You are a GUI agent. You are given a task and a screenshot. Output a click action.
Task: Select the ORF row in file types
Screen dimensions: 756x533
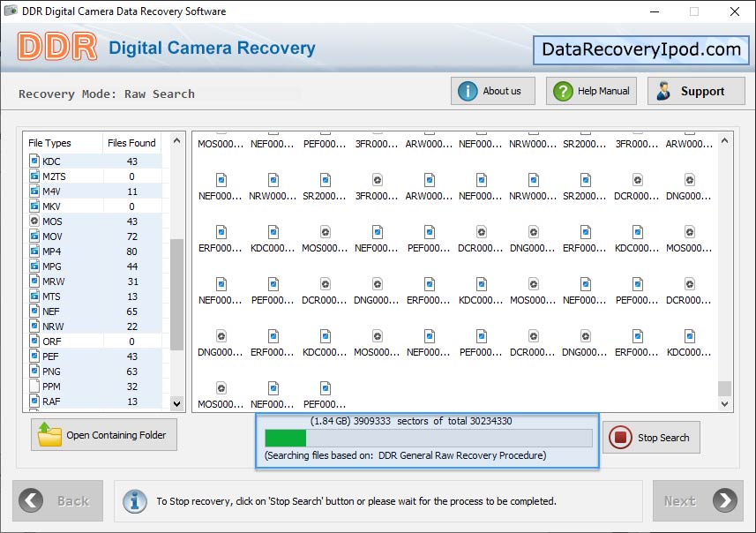[95, 342]
